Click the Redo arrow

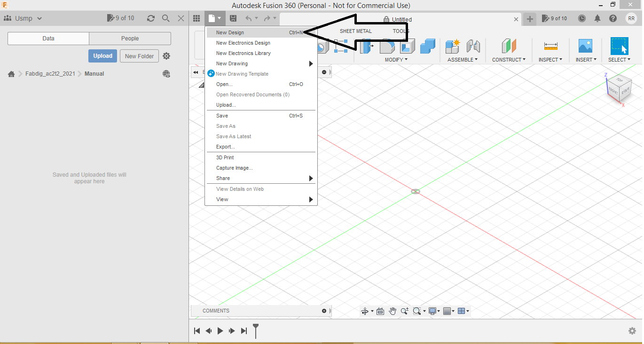point(267,18)
